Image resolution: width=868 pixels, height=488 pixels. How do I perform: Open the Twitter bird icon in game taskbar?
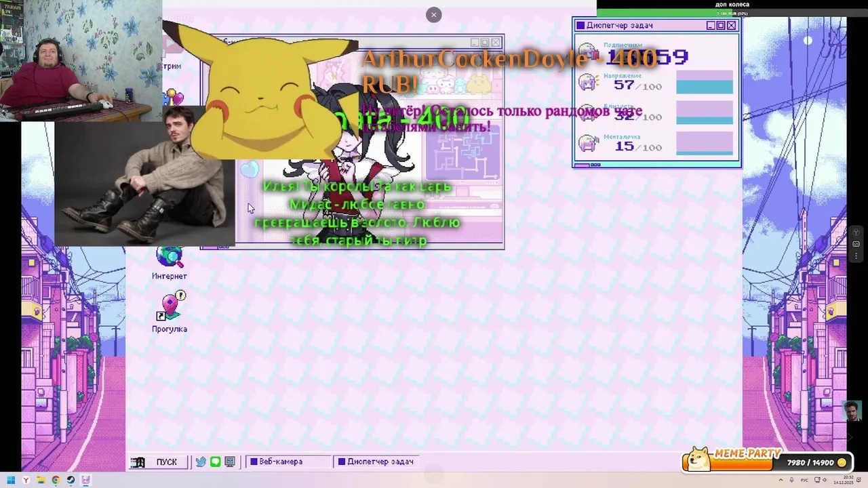pyautogui.click(x=201, y=462)
